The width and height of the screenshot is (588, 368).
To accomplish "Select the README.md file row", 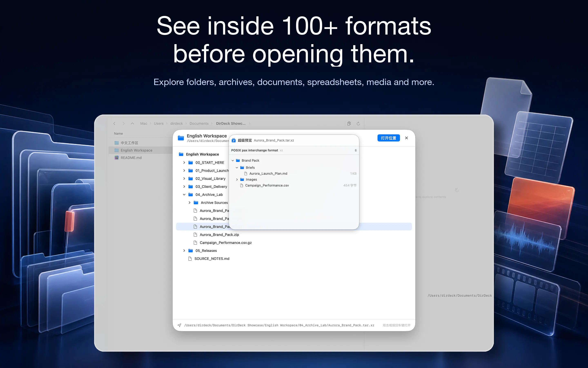I will tap(140, 158).
